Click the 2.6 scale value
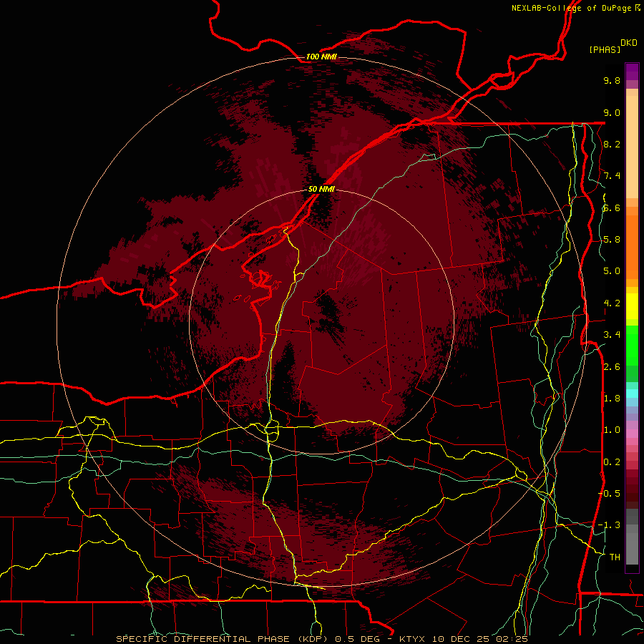644x644 pixels. [612, 367]
